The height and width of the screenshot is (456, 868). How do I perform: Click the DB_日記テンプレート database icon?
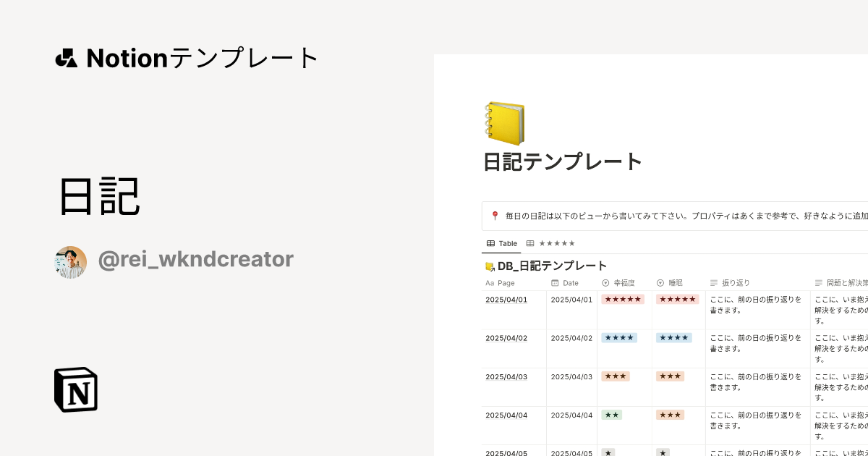(x=490, y=266)
